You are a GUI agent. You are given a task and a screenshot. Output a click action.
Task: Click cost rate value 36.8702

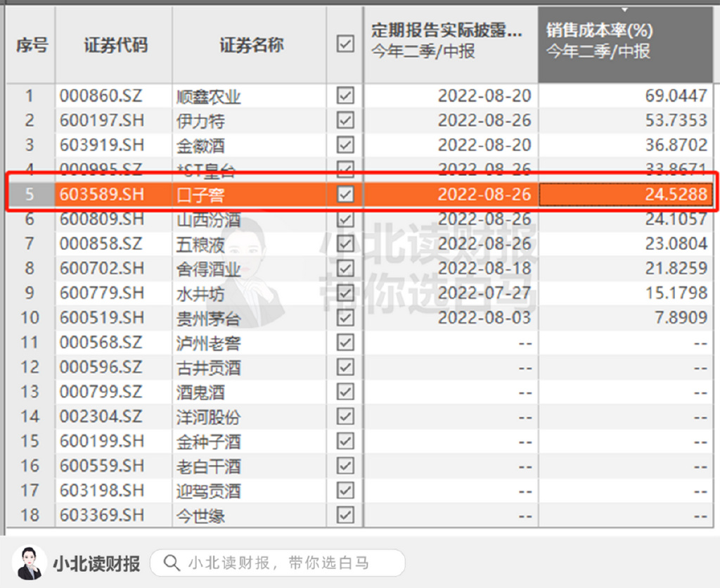676,145
